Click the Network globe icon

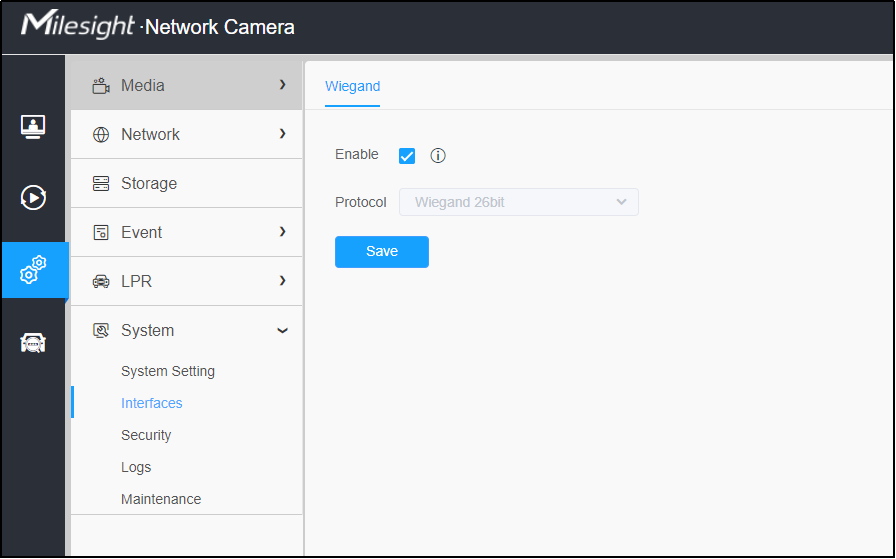coord(101,134)
